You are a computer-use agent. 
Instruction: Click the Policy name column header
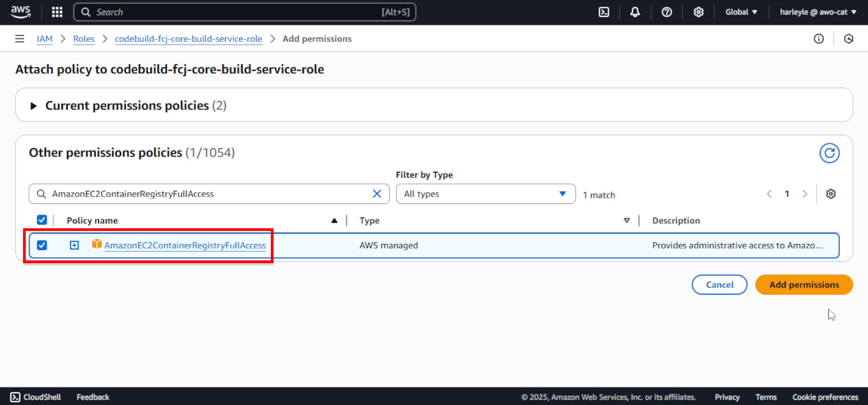click(x=92, y=221)
